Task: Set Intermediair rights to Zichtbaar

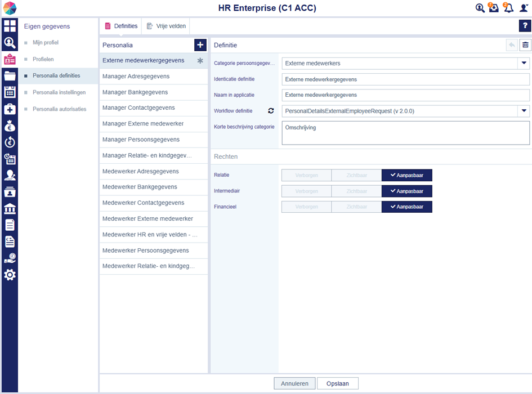Action: click(356, 191)
